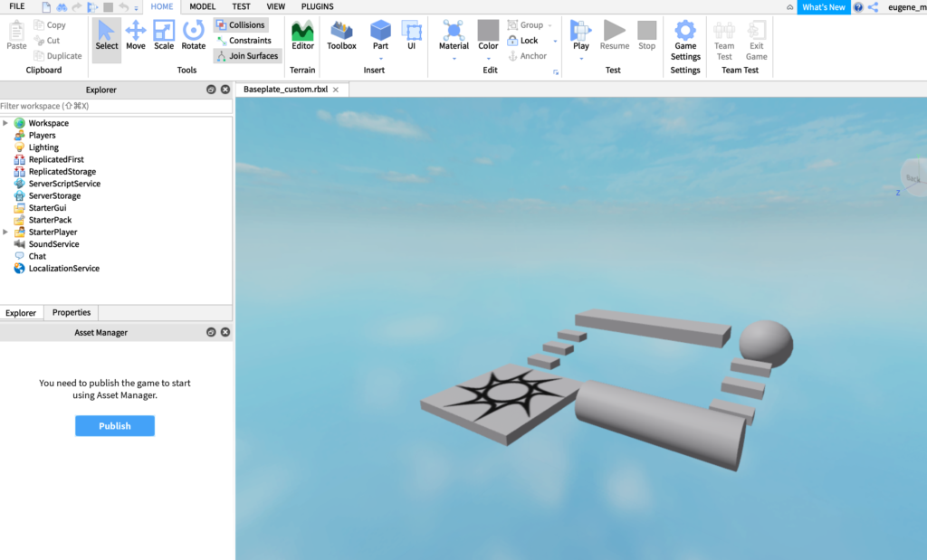Switch to the VIEW ribbon tab
Screen dimensions: 927x560
tap(275, 6)
